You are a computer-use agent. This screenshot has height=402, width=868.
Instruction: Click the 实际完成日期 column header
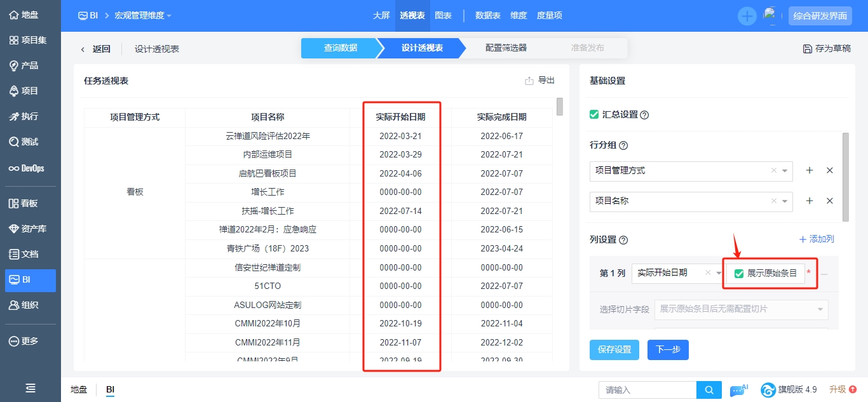point(502,117)
